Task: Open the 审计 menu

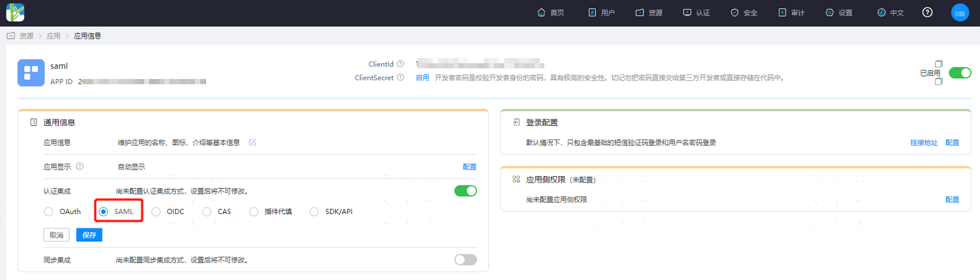Action: [x=791, y=13]
